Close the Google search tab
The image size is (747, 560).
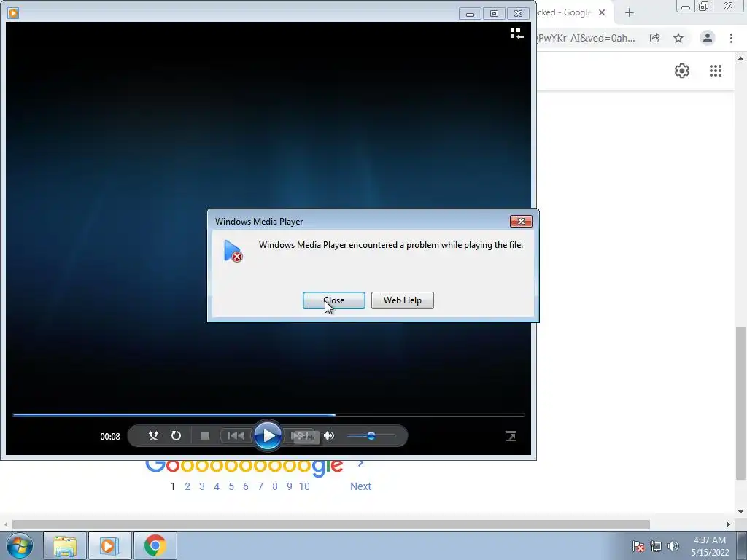[602, 13]
